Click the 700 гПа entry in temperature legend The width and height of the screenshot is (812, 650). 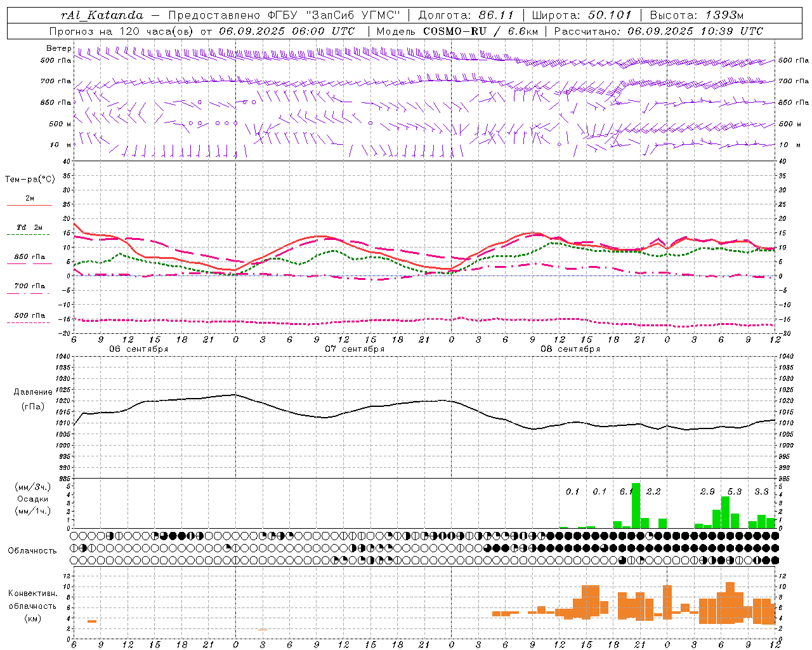[30, 286]
